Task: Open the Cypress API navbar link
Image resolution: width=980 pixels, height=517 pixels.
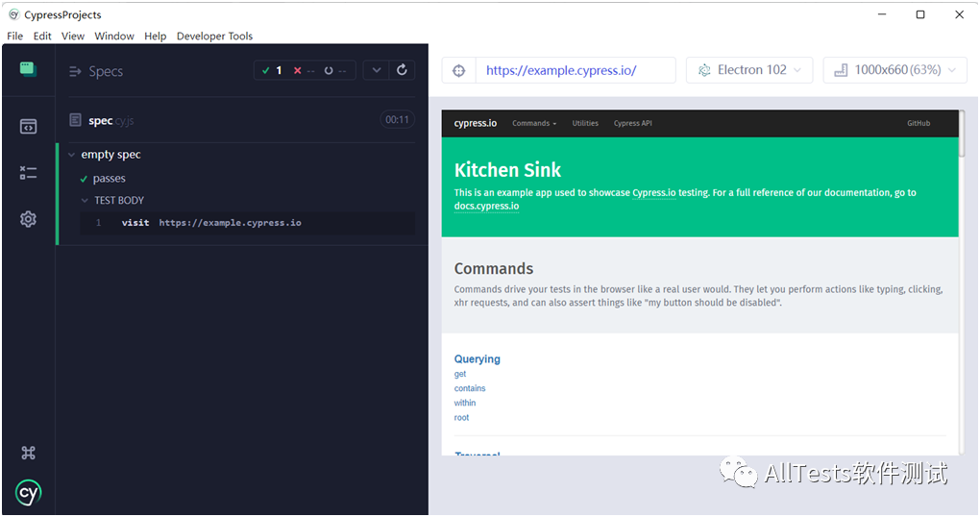Action: click(x=632, y=123)
